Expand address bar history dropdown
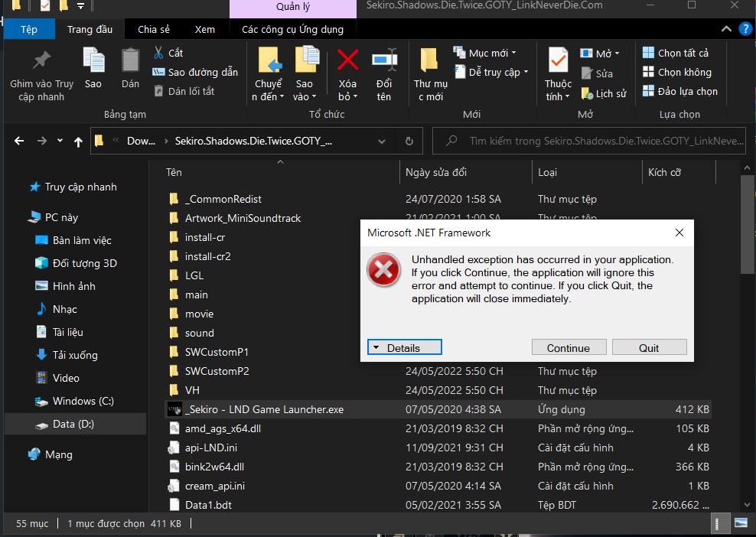The width and height of the screenshot is (756, 537). coord(382,142)
